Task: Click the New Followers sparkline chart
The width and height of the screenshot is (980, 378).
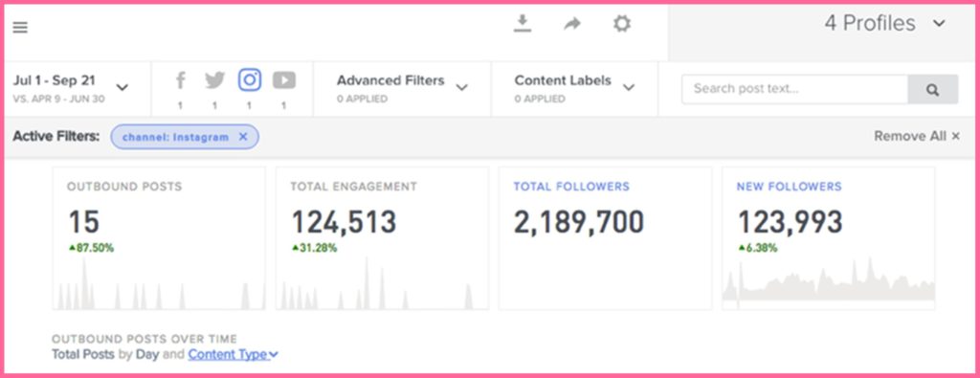Action: (x=828, y=283)
